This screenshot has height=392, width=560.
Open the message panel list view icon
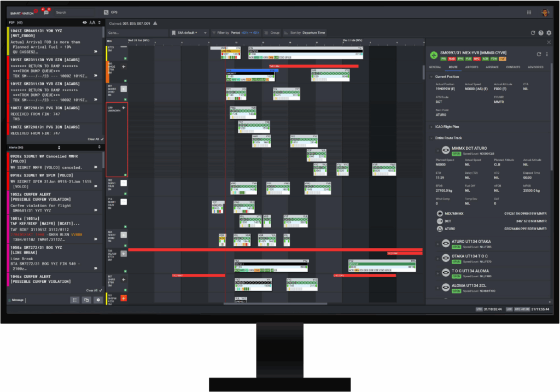75,300
